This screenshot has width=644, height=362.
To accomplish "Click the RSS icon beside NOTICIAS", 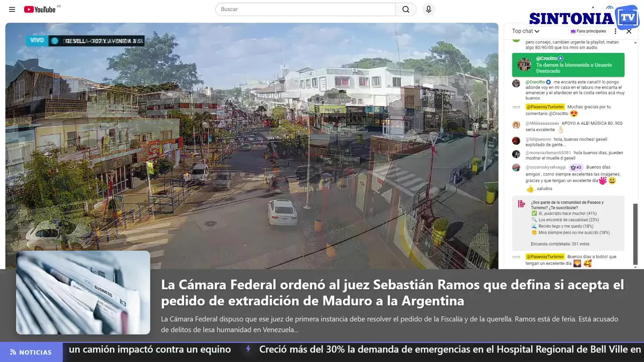I will (x=13, y=352).
